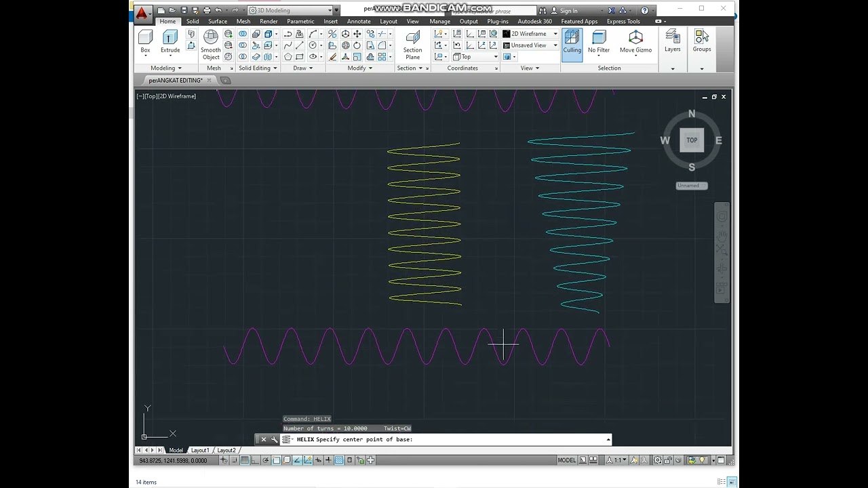Click the command line customize wrench

coord(275,439)
